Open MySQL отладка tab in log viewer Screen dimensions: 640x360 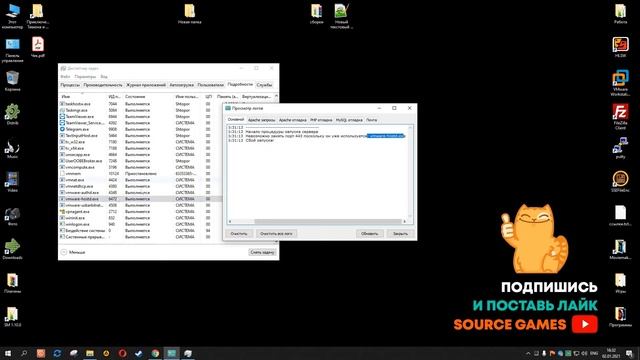pos(349,120)
